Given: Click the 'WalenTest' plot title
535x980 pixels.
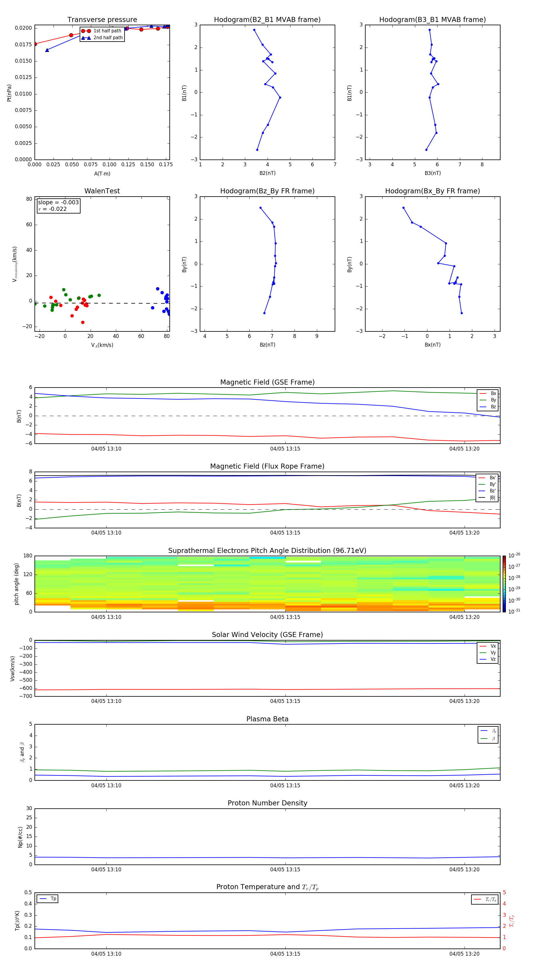Looking at the screenshot, I should pyautogui.click(x=102, y=191).
